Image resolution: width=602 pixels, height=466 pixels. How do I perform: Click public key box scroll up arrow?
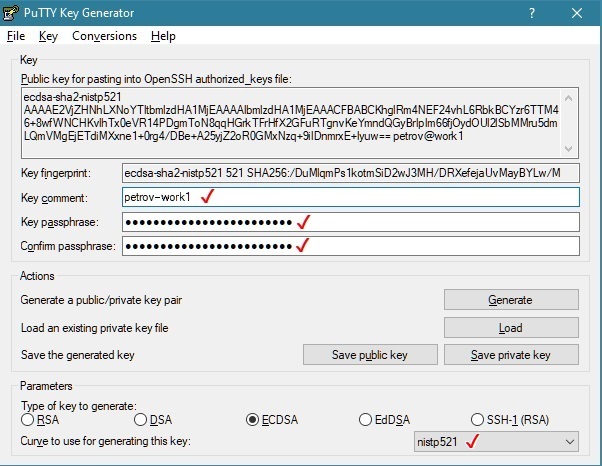pos(569,98)
